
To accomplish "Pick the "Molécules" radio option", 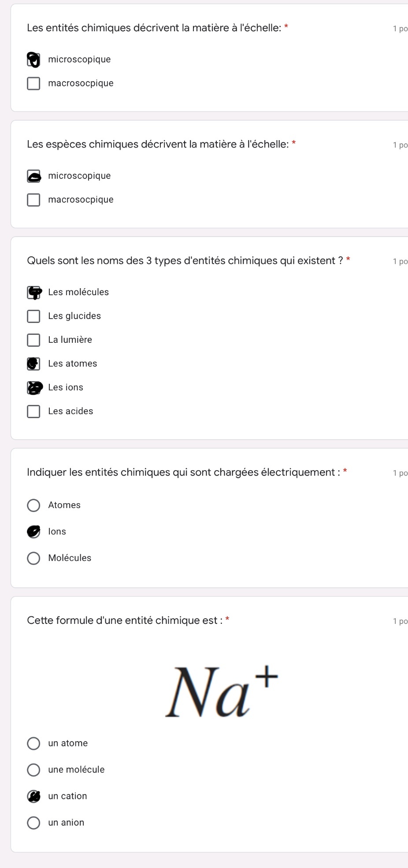I will click(x=33, y=558).
